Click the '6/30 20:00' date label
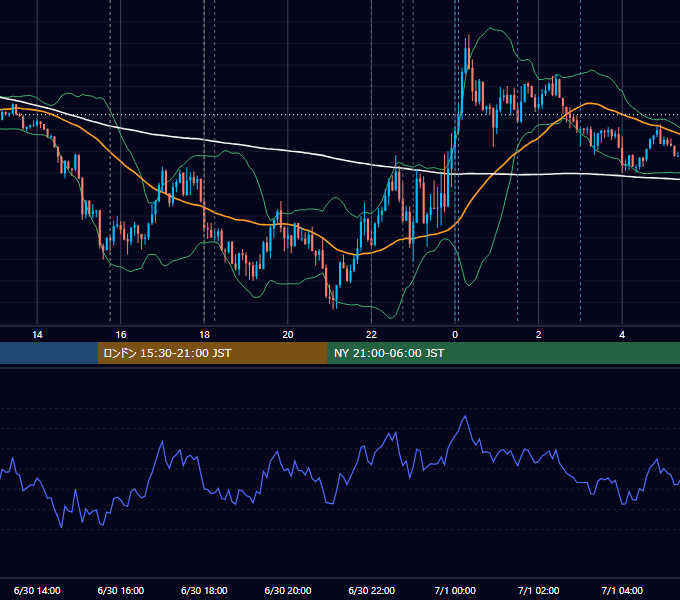The image size is (680, 600). 288,590
